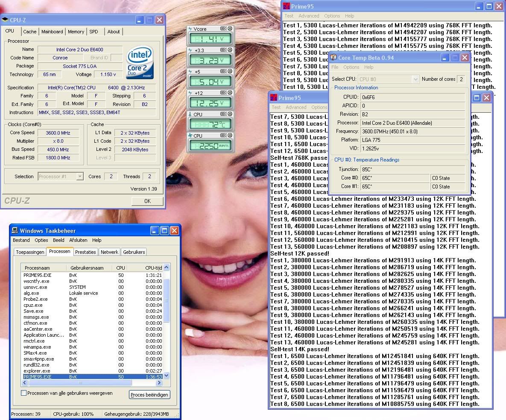
Task: Close the +12 voltage widget
Action: (230, 93)
